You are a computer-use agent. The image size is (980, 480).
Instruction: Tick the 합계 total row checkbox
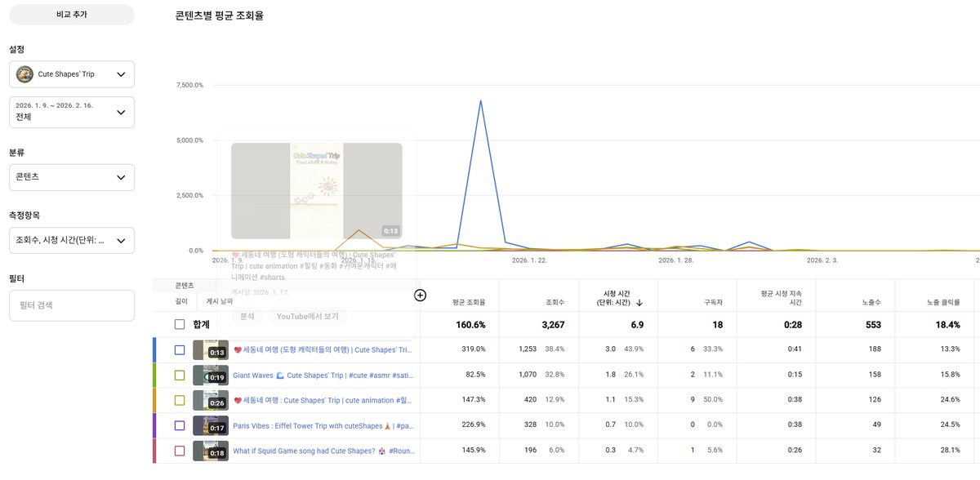click(180, 324)
